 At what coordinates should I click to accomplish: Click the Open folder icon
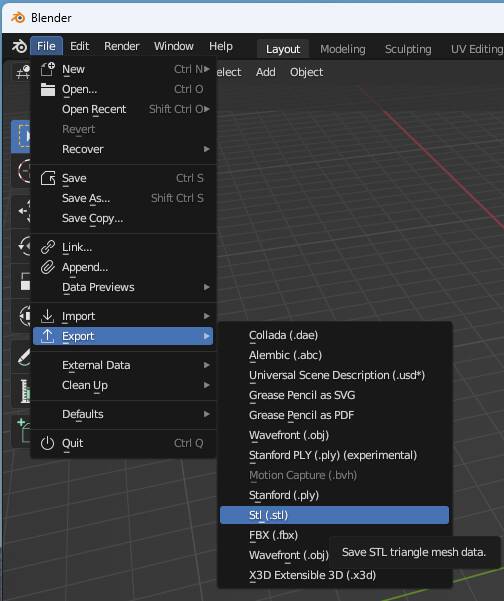coord(48,89)
